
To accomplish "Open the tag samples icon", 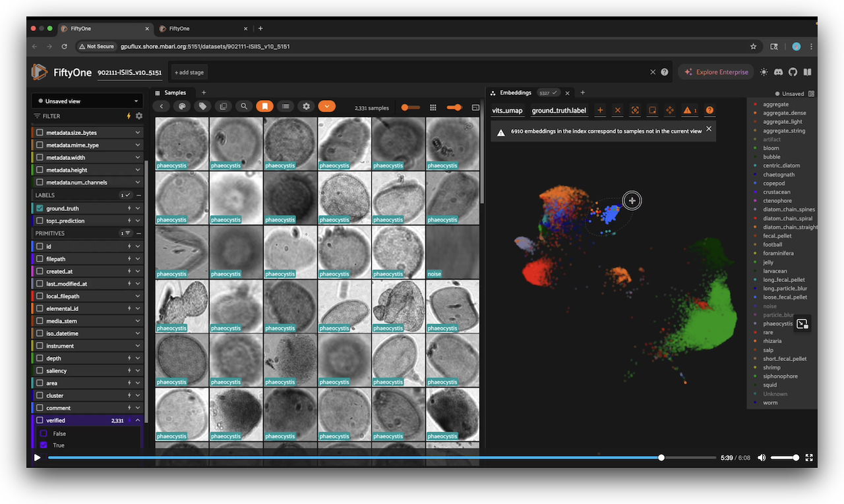I will 203,106.
